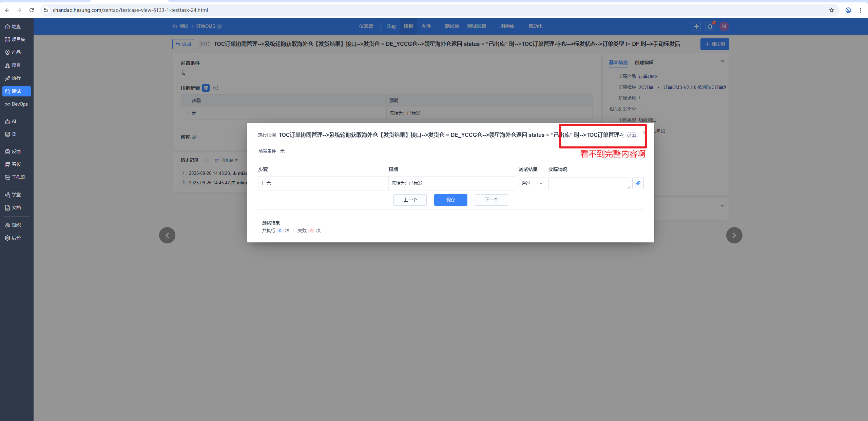This screenshot has width=868, height=421.
Task: Open the DevOps sidebar item
Action: 16,104
